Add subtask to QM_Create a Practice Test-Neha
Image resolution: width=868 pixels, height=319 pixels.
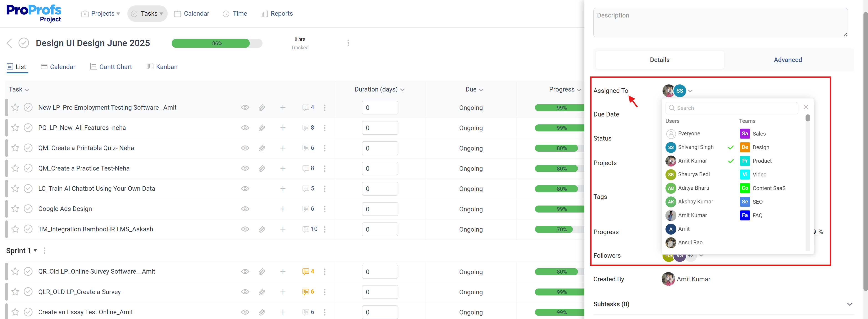[x=283, y=168]
